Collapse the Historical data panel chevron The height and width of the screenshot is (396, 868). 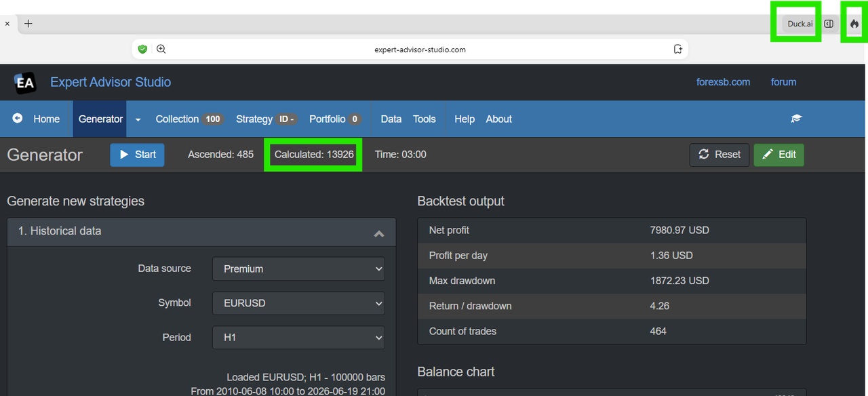pyautogui.click(x=379, y=234)
